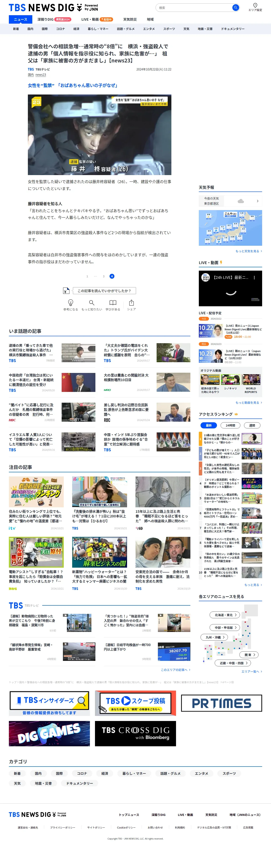
Task: Open the 近畿・中国・四国 area button
Action: [233, 663]
